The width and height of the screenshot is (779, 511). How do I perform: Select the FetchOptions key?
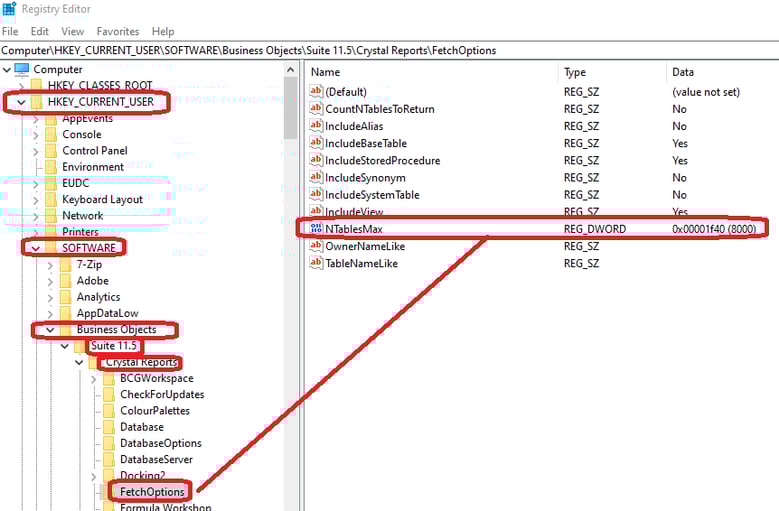pos(152,491)
